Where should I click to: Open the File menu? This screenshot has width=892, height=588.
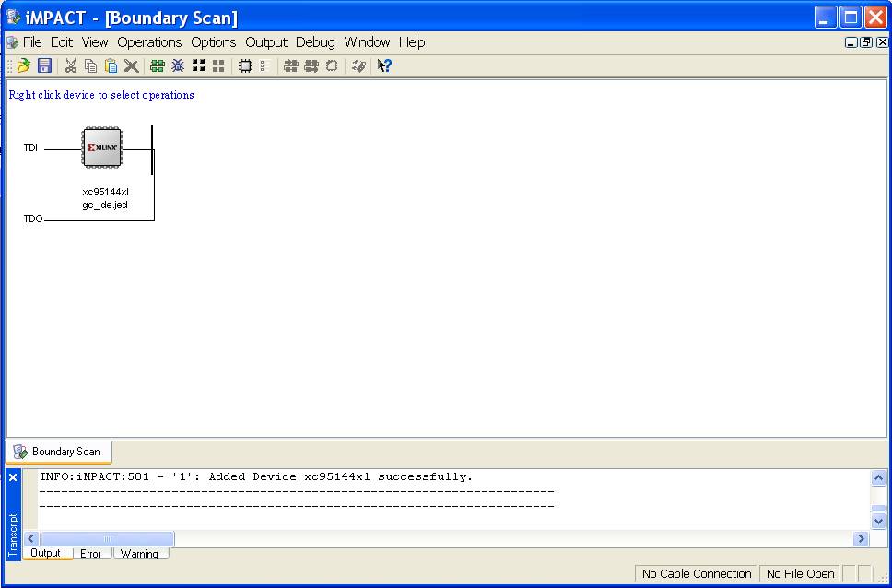(32, 42)
